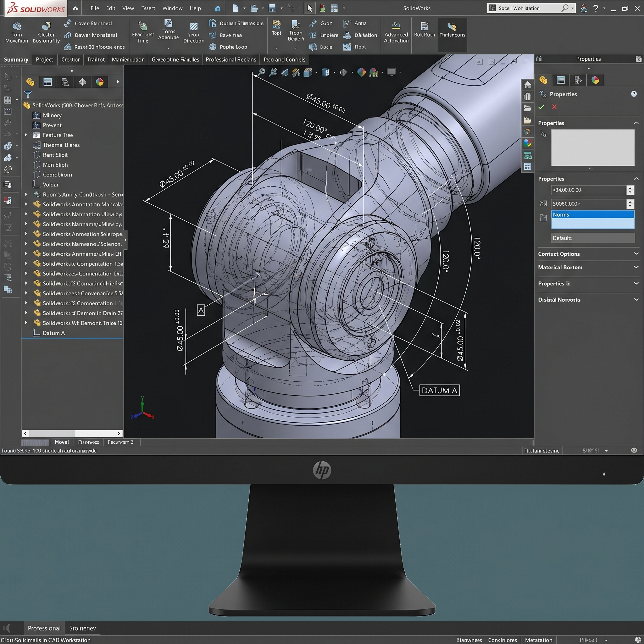Click the Reser 30 hlootse ends command
The height and width of the screenshot is (644, 644).
(95, 47)
